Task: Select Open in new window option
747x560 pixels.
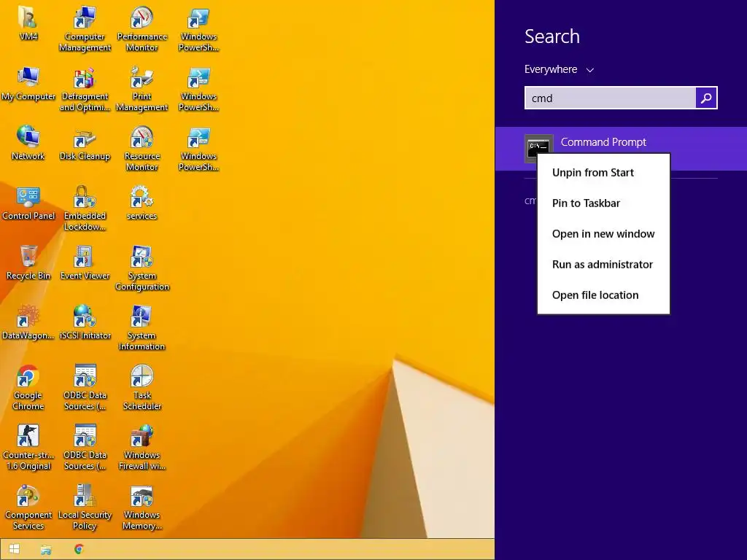Action: (x=603, y=234)
